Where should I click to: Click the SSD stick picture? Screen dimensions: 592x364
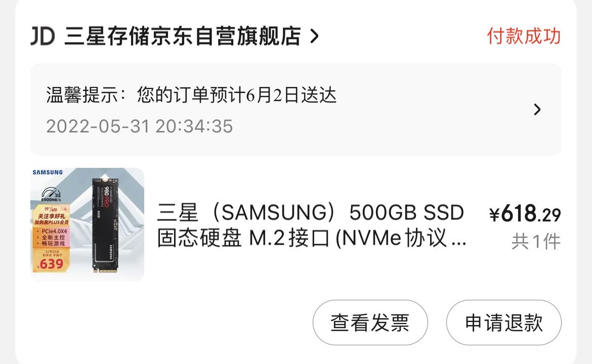(106, 225)
